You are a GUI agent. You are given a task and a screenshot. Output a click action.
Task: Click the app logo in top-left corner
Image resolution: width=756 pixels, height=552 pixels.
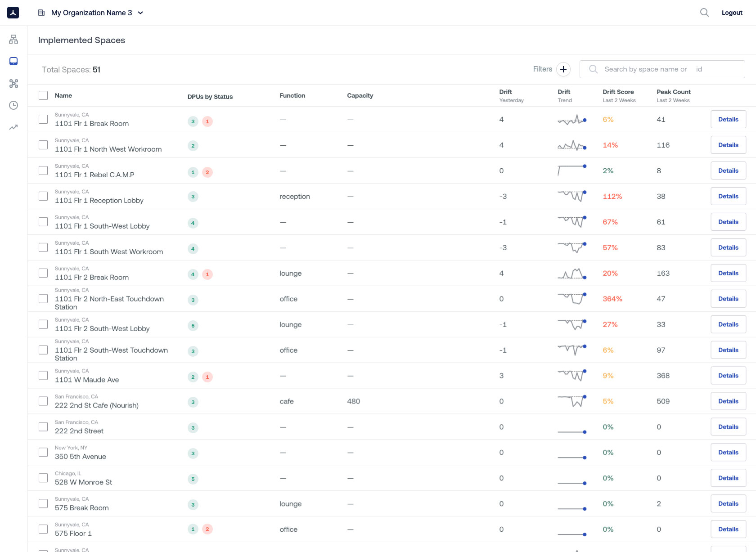click(13, 13)
